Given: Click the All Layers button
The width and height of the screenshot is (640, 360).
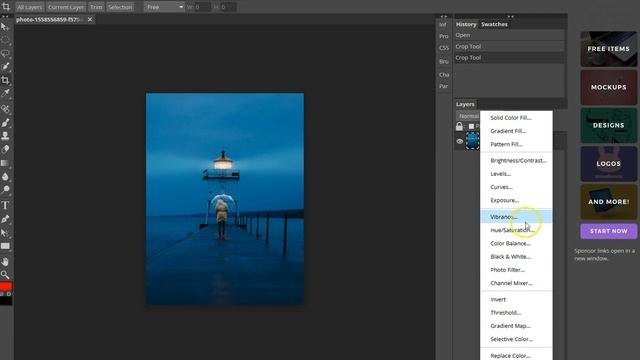Looking at the screenshot, I should coord(30,7).
